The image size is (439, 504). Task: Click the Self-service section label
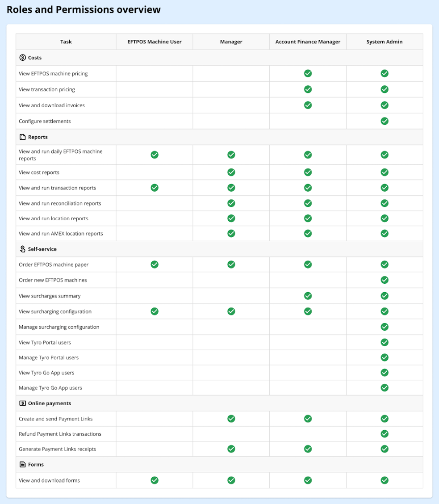42,249
